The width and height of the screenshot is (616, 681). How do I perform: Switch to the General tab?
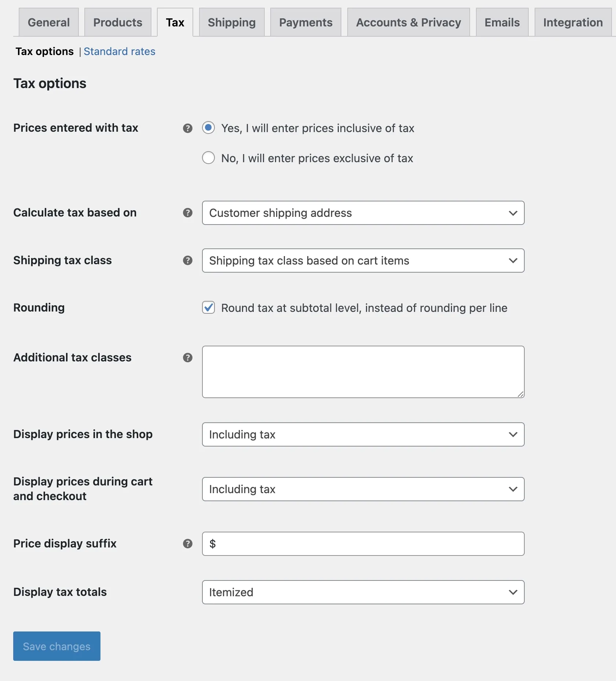49,22
